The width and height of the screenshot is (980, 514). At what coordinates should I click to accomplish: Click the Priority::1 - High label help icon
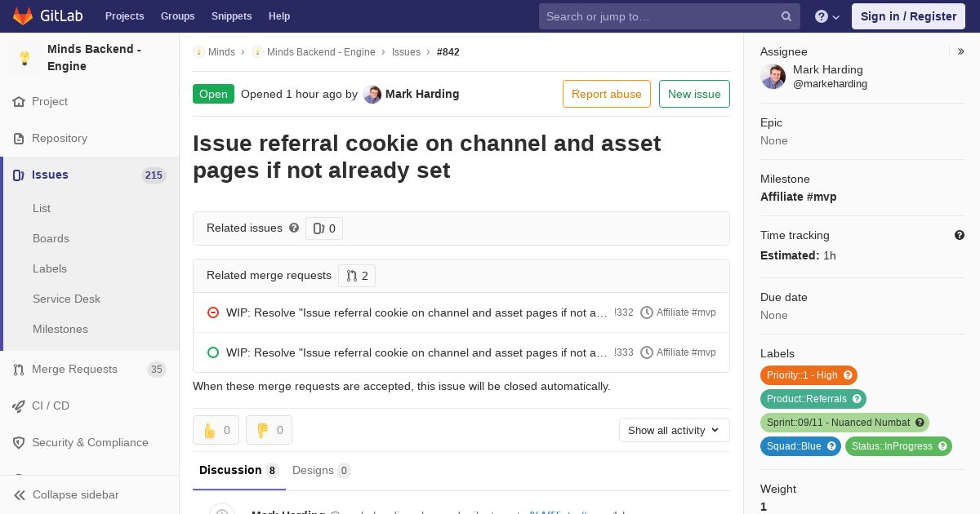848,375
